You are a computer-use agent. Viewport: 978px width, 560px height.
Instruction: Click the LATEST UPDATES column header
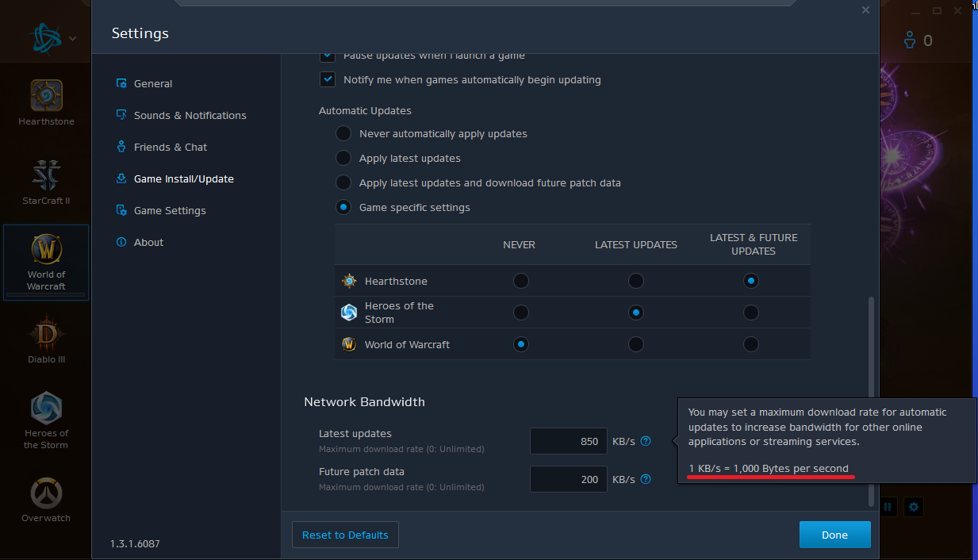(x=636, y=244)
